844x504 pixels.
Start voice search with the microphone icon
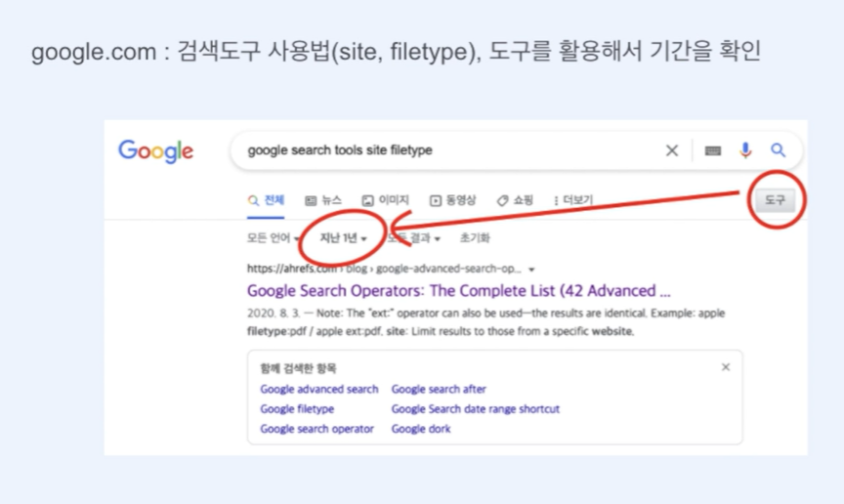coord(745,150)
